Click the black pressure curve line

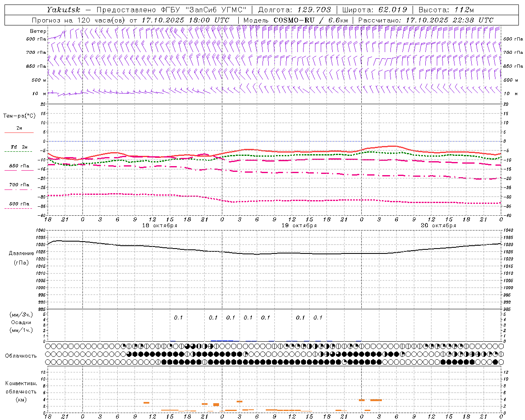[x=274, y=253]
